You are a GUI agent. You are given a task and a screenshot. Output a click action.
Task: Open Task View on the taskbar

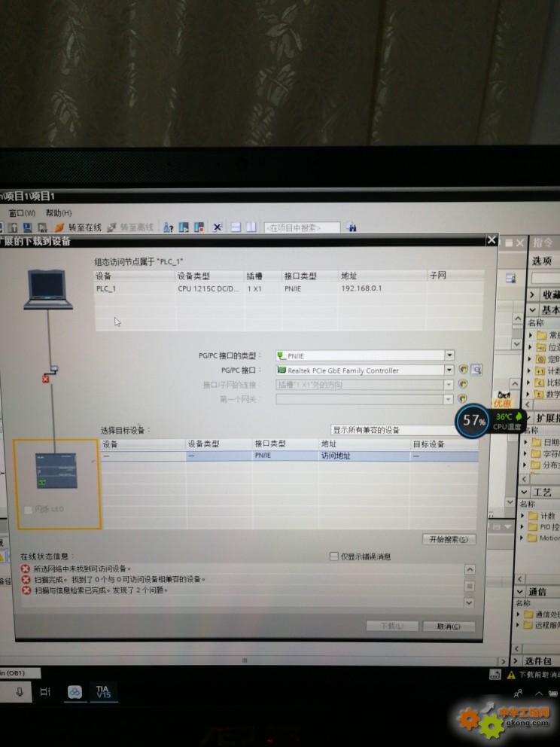pos(45,692)
